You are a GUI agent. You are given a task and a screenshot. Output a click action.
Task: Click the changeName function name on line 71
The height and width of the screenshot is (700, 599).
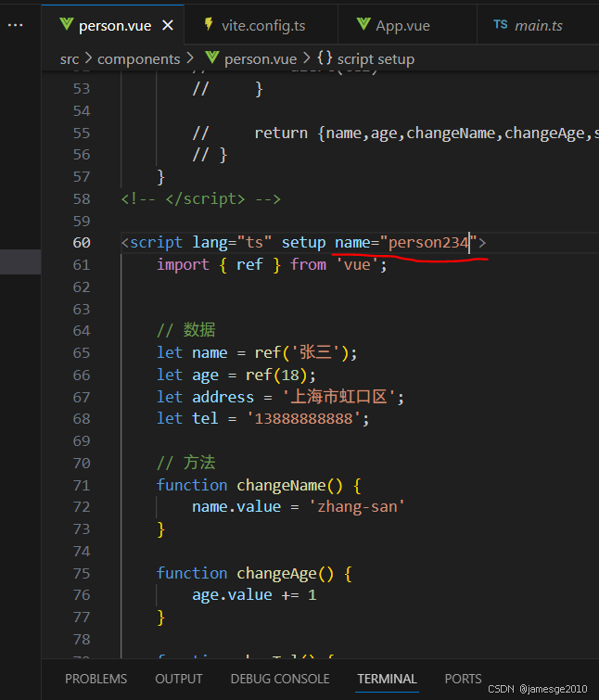pos(281,486)
